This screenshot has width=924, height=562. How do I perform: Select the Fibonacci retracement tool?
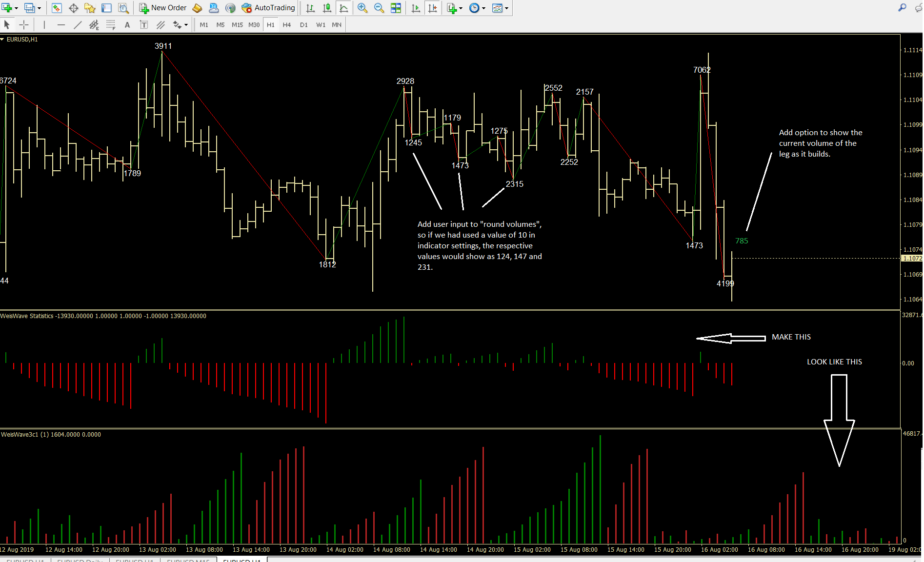[111, 24]
